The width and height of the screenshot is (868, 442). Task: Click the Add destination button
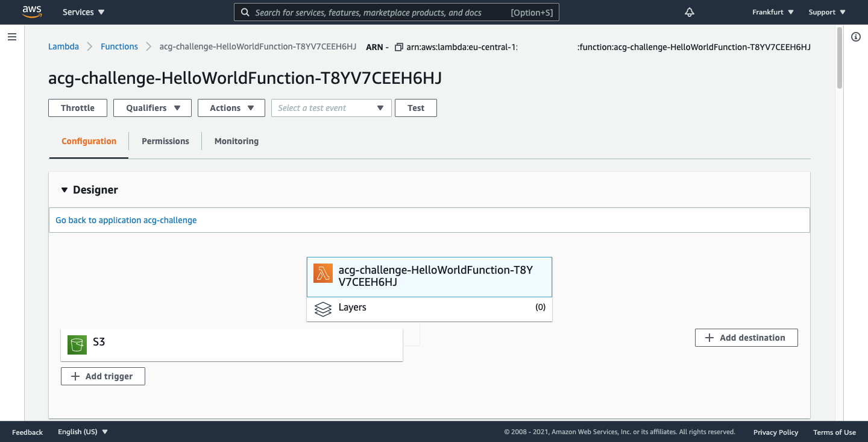[746, 338]
